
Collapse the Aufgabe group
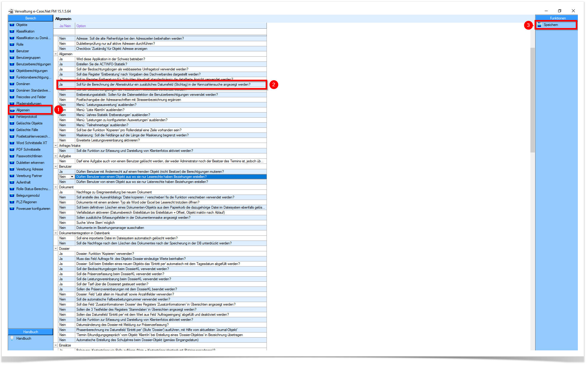point(56,156)
